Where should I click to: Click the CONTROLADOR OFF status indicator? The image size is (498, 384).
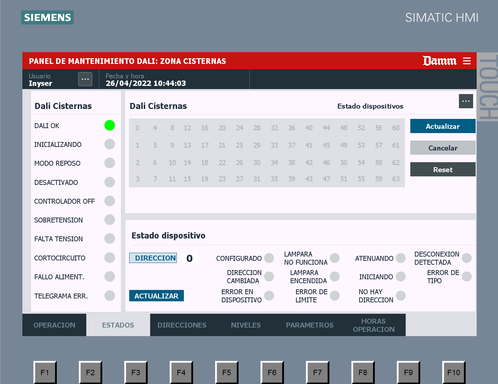click(110, 201)
